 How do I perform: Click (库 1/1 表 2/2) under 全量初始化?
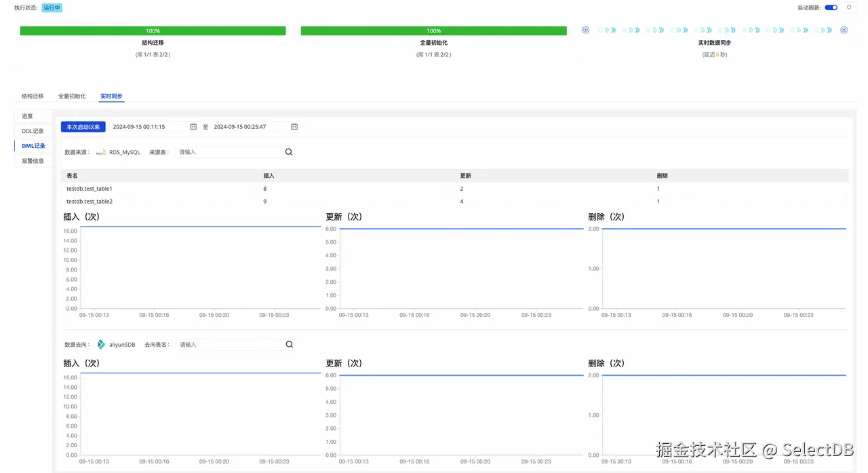[x=434, y=54]
